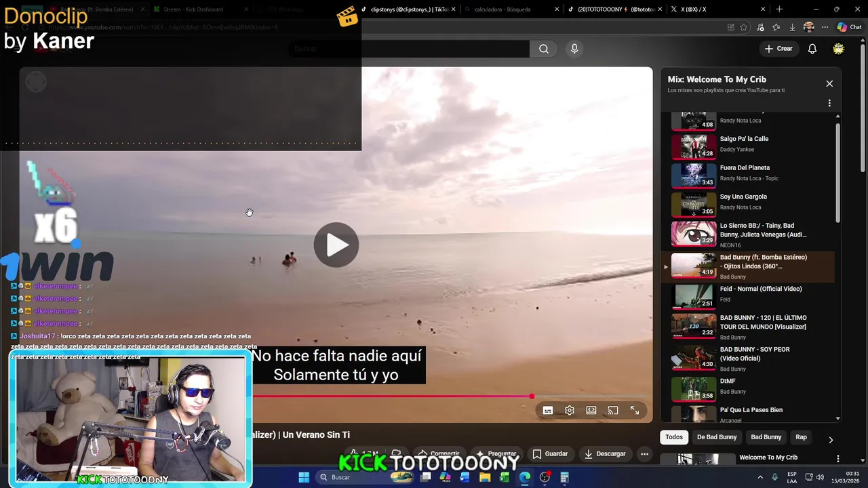Cast video to a TV device
The image size is (868, 488).
click(x=613, y=410)
